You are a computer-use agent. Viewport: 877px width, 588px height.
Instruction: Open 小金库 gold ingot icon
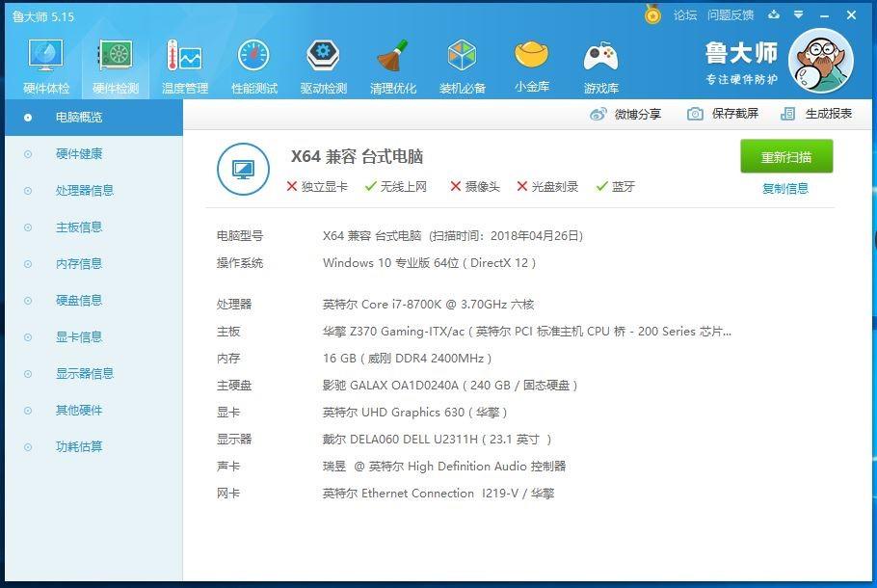pos(531,67)
